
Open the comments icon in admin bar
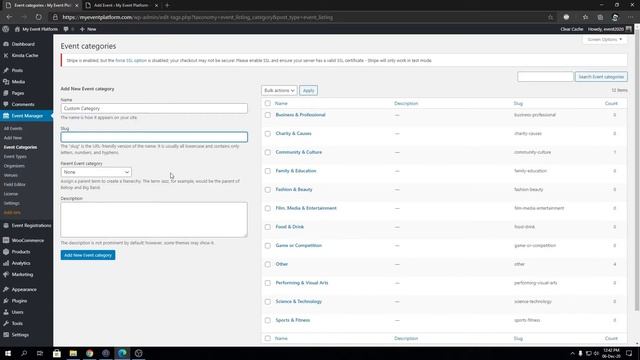click(66, 29)
